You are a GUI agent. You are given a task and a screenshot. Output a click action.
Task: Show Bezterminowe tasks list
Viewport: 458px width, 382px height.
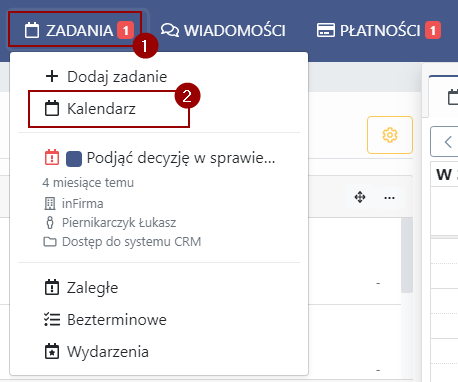pos(106,320)
